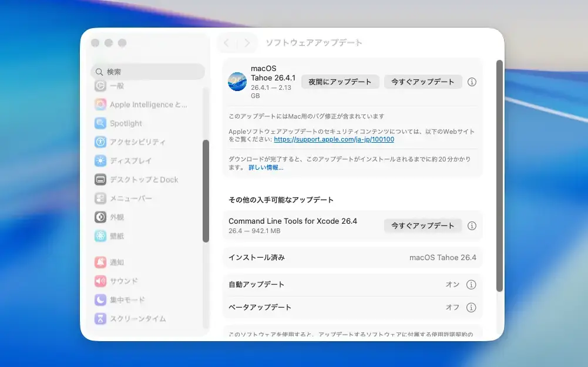Open the サウンド sound icon
The height and width of the screenshot is (367, 588).
pos(100,281)
